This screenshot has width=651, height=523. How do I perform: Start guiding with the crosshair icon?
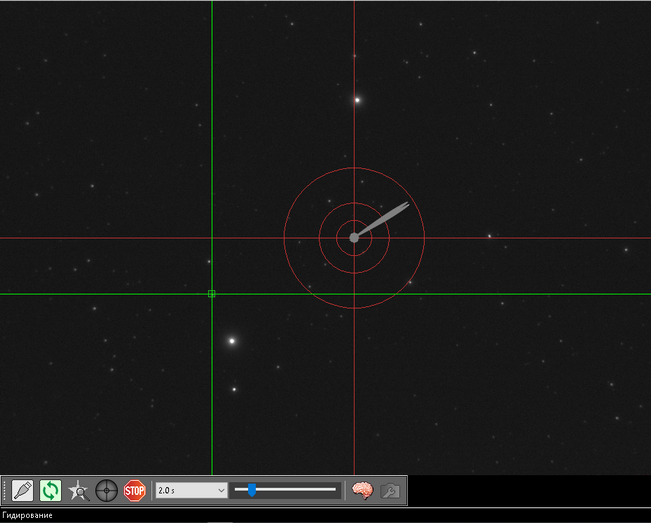coord(107,491)
